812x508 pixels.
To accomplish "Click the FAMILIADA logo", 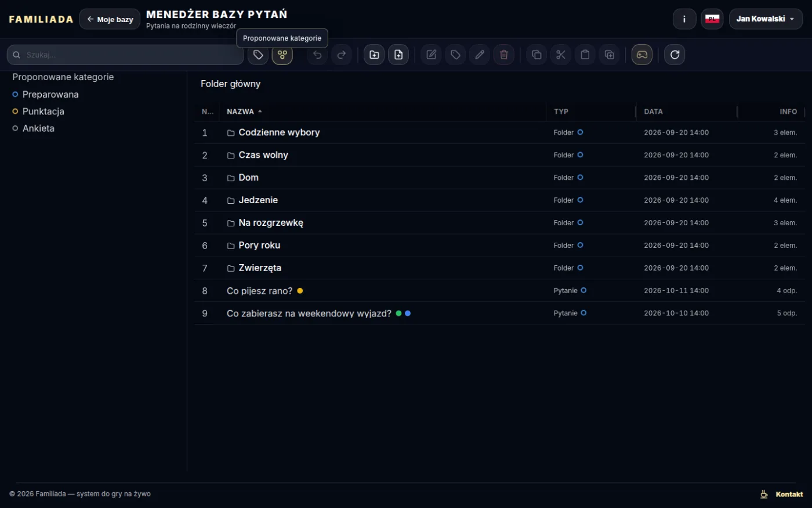I will (x=41, y=19).
